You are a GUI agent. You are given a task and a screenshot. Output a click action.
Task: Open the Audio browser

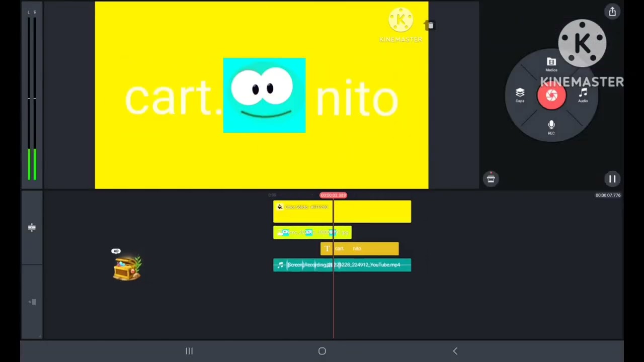tap(583, 95)
